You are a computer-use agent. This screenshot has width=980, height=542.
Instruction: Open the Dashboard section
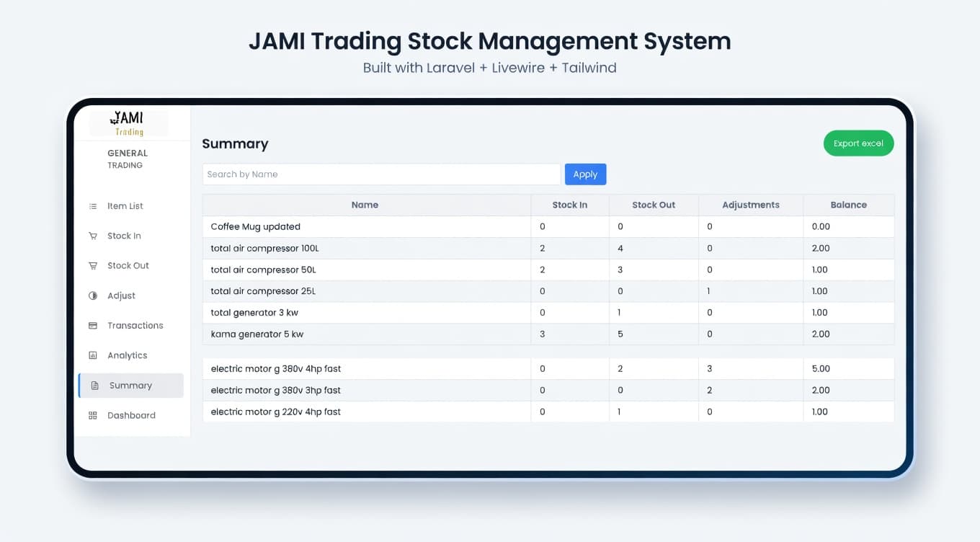point(131,414)
